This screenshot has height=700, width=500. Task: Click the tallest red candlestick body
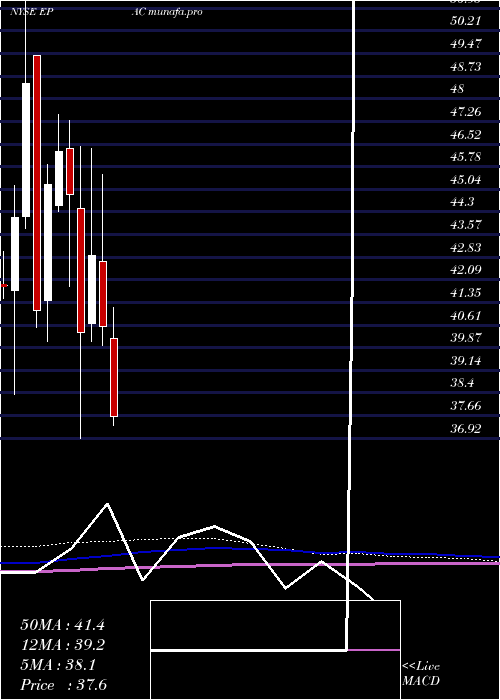(x=37, y=183)
